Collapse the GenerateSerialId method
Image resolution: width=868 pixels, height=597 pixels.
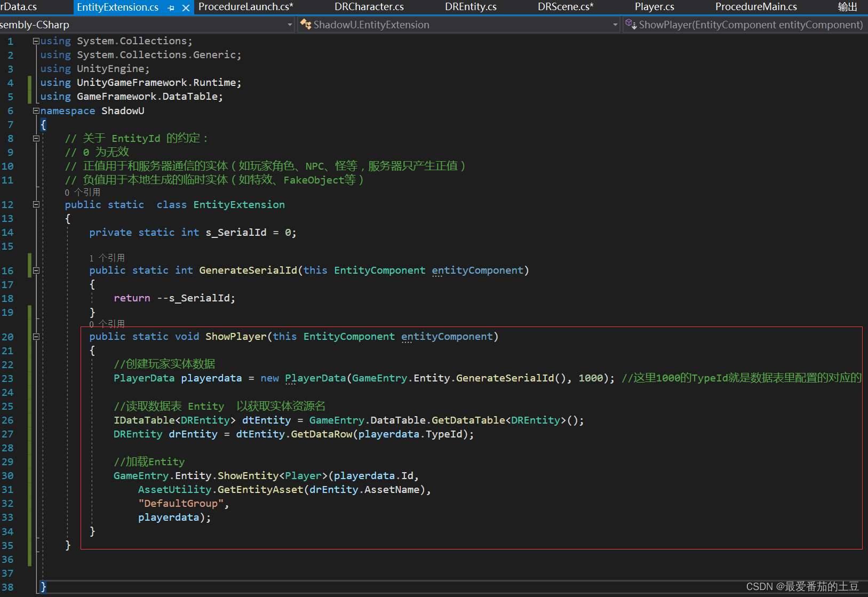[36, 270]
